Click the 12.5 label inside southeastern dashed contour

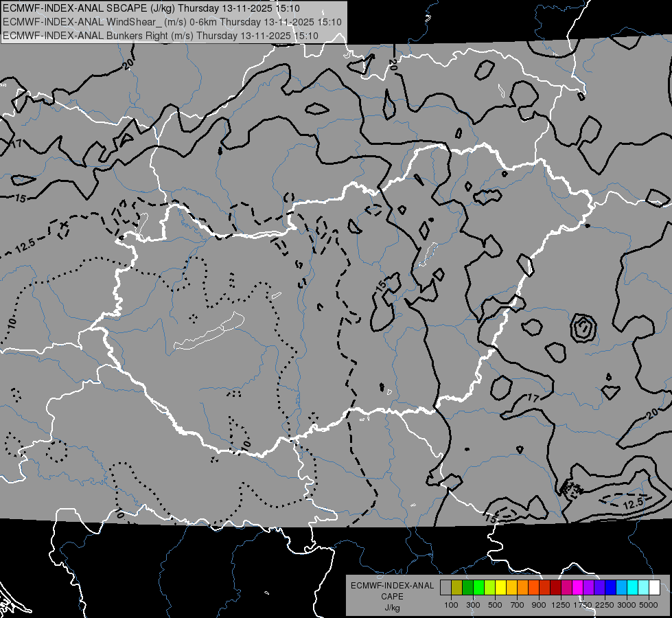coord(633,503)
